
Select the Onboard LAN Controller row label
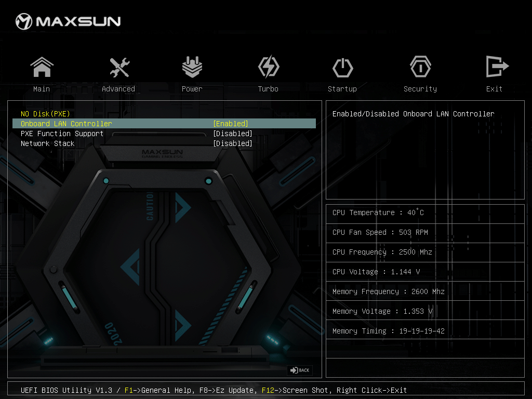[x=66, y=124]
